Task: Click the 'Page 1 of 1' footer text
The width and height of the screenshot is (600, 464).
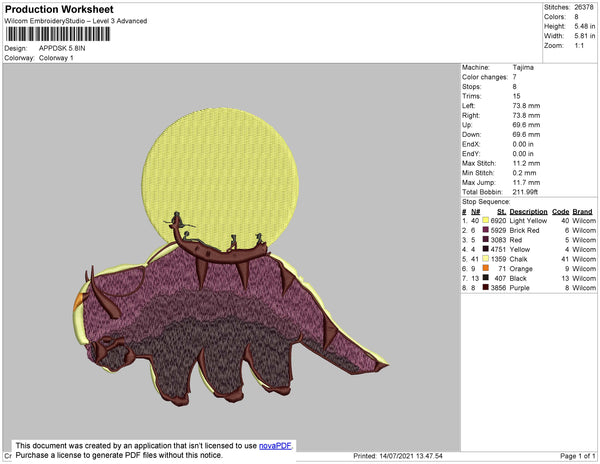Action: pyautogui.click(x=577, y=456)
